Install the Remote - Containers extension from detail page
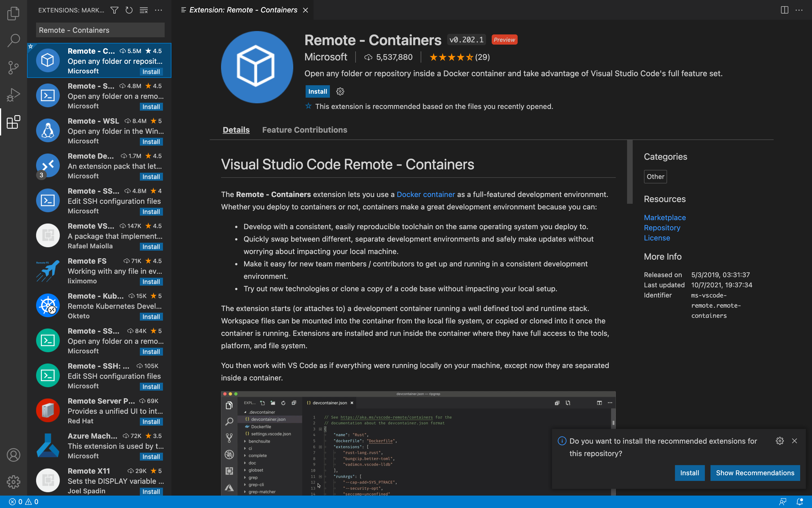The height and width of the screenshot is (508, 812). pos(317,91)
